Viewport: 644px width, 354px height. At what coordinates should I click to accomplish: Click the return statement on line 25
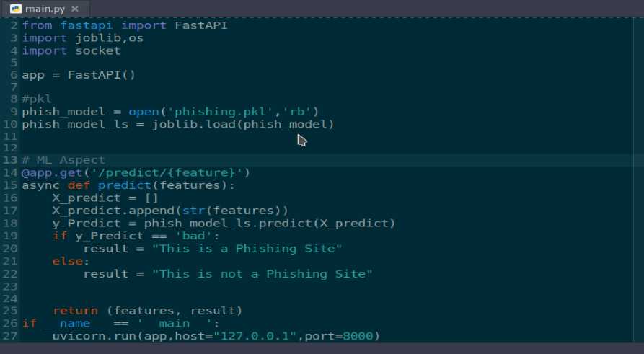click(75, 311)
